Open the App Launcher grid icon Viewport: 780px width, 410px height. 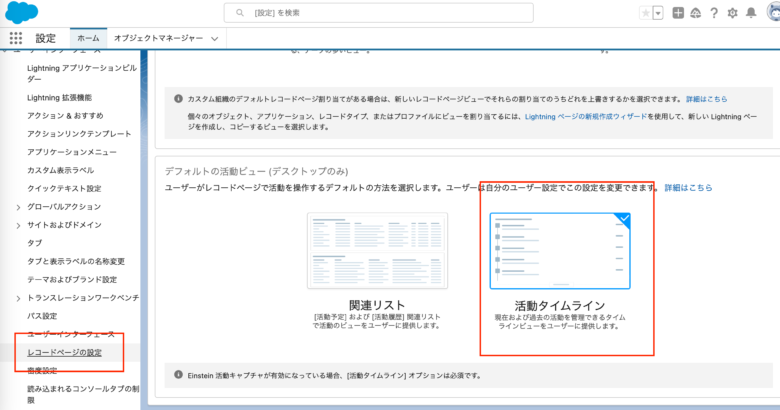[x=16, y=38]
